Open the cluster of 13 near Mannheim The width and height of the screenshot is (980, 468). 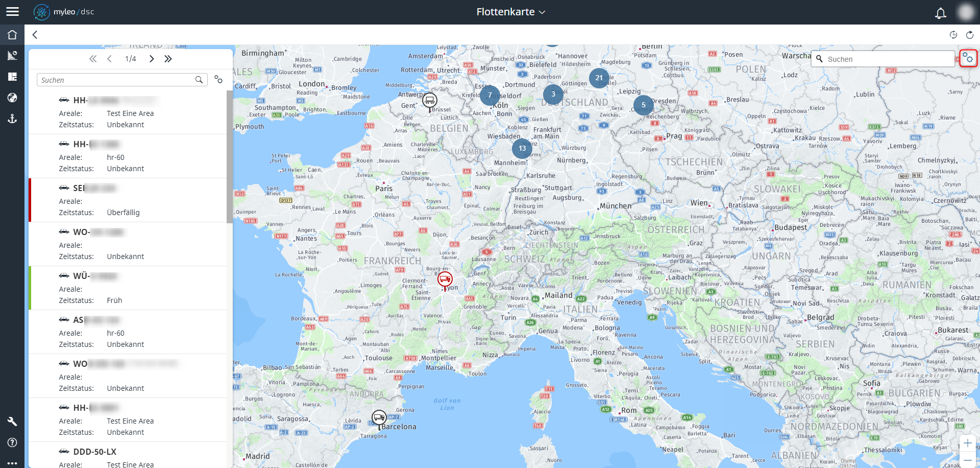click(522, 148)
